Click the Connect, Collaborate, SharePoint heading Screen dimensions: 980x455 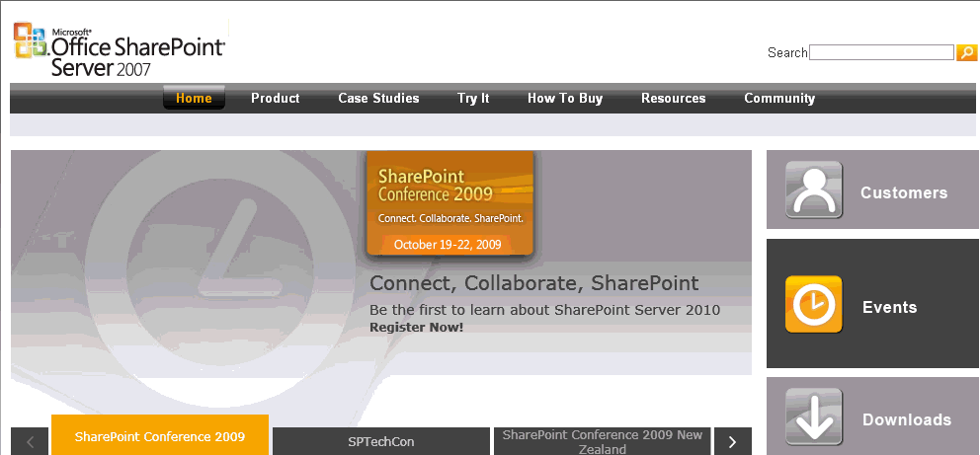point(534,283)
